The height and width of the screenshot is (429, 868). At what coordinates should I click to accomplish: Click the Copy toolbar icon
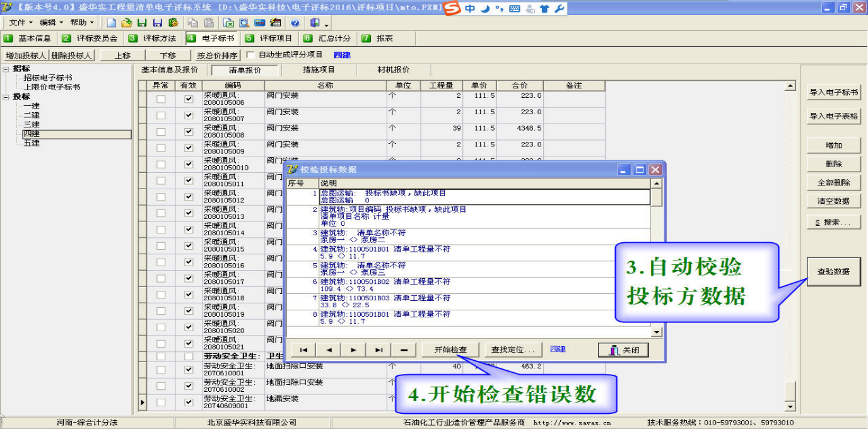[x=193, y=23]
